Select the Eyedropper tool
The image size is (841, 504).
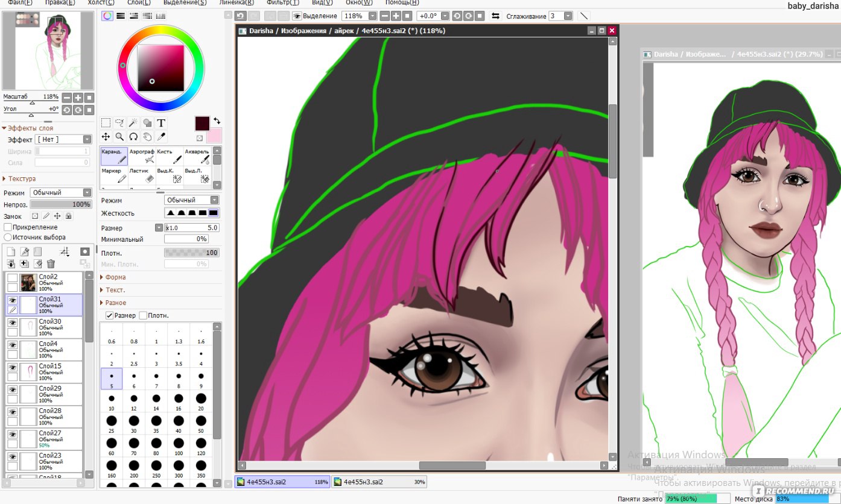pos(161,137)
